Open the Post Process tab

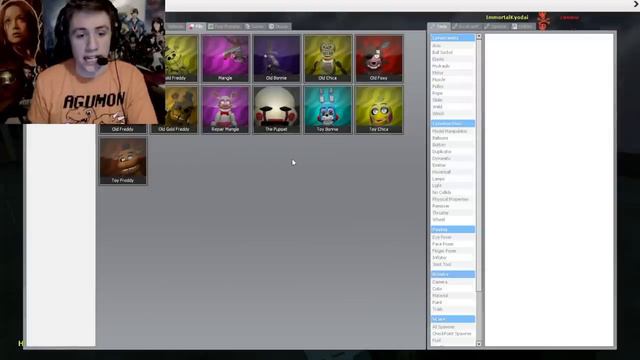coord(224,27)
